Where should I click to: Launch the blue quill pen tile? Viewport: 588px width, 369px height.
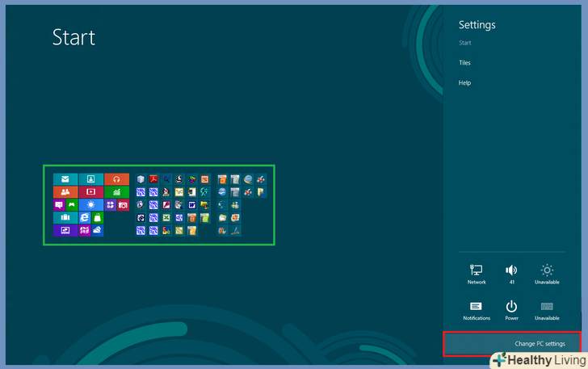point(235,231)
